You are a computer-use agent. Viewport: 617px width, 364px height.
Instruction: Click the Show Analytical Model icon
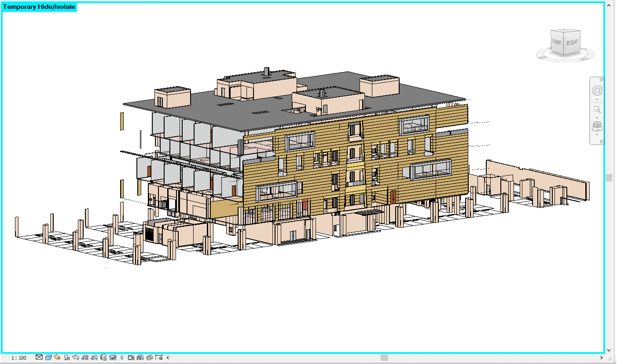tap(140, 357)
